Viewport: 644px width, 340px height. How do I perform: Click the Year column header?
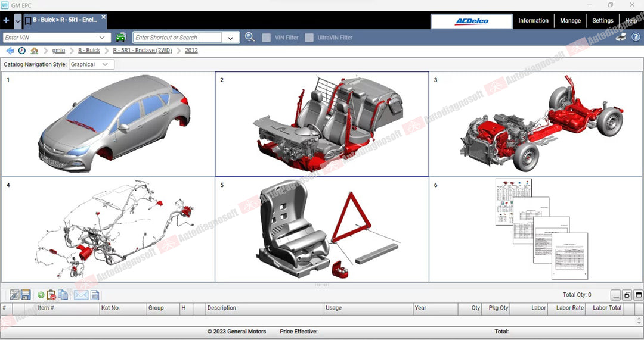[435, 308]
